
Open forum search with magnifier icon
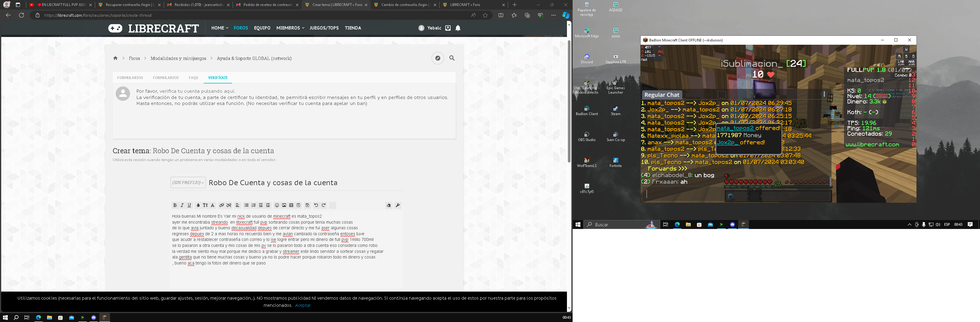[452, 58]
